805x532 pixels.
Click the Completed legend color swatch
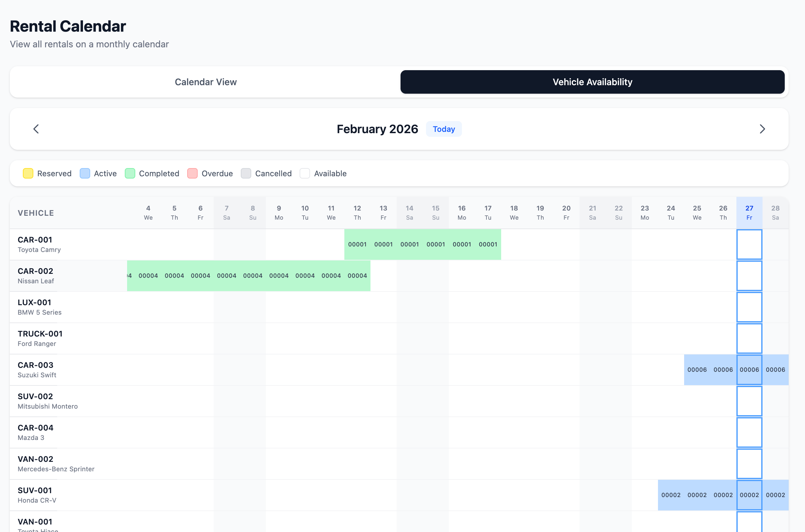(x=130, y=173)
